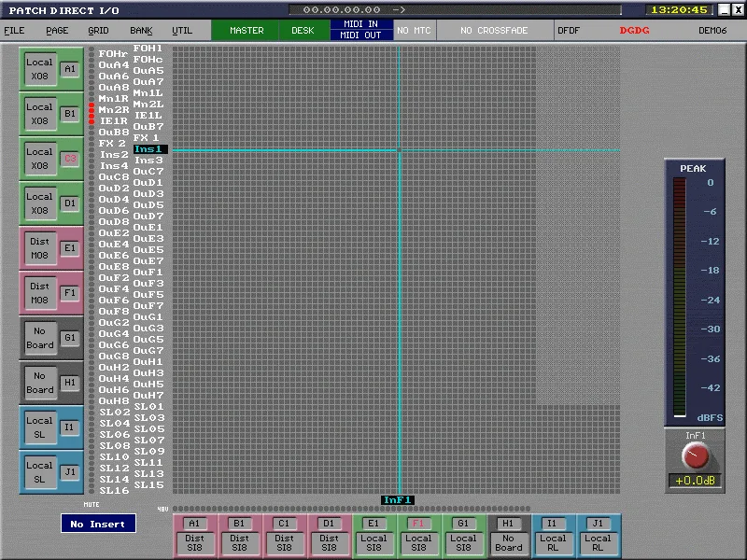Toggle mute dot beside IE1R output
The height and width of the screenshot is (560, 747).
click(92, 121)
